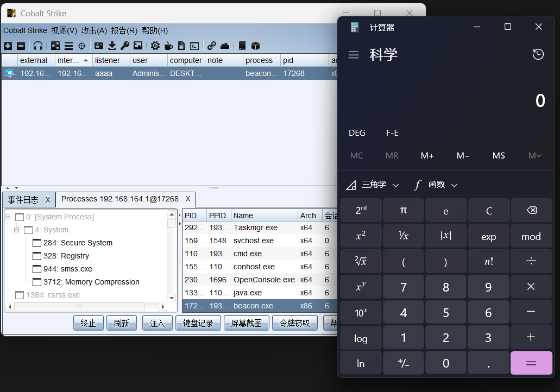
Task: Open the 攻击(A) menu
Action: tap(94, 31)
